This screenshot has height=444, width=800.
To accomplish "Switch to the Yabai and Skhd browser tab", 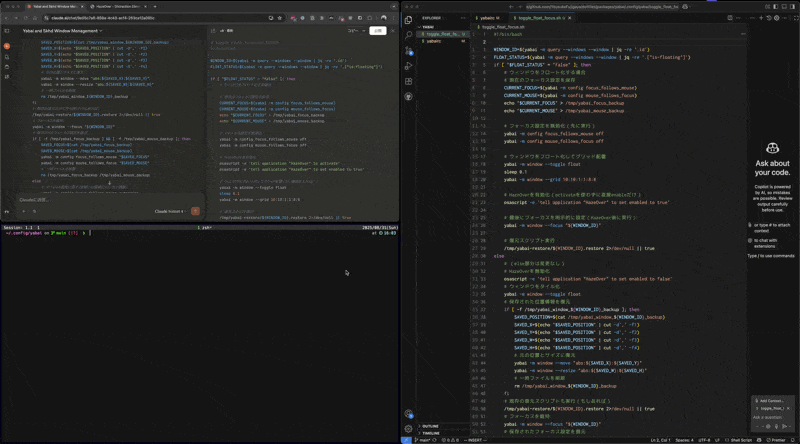I will 55,7.
